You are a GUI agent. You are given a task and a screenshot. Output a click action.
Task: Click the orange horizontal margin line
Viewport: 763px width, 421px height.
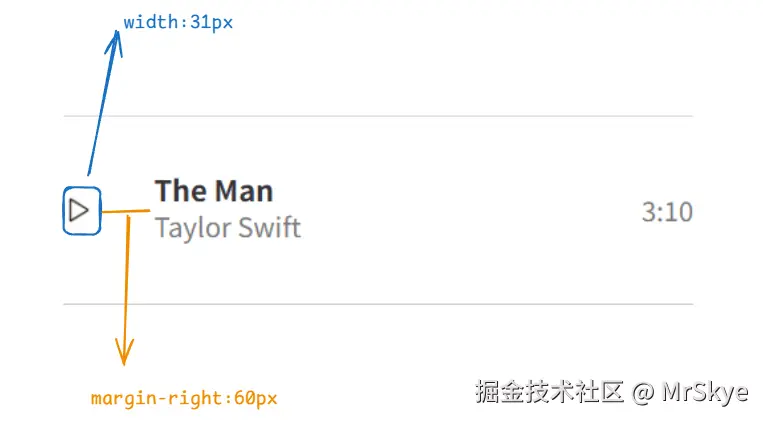pos(126,211)
